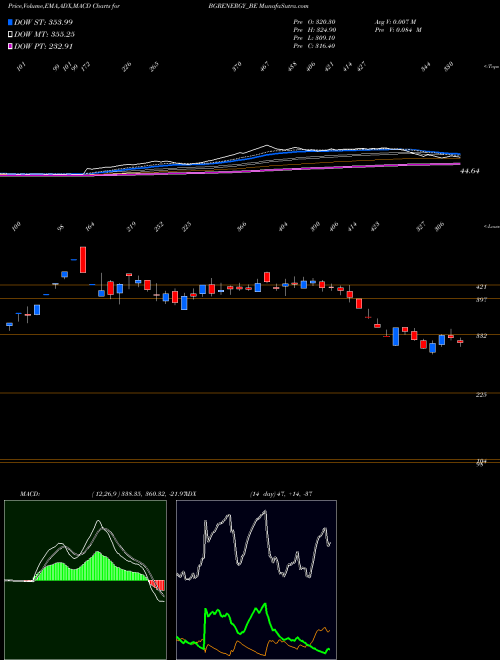Select the 'DOW PT: 232.91' legend text

point(44,46)
